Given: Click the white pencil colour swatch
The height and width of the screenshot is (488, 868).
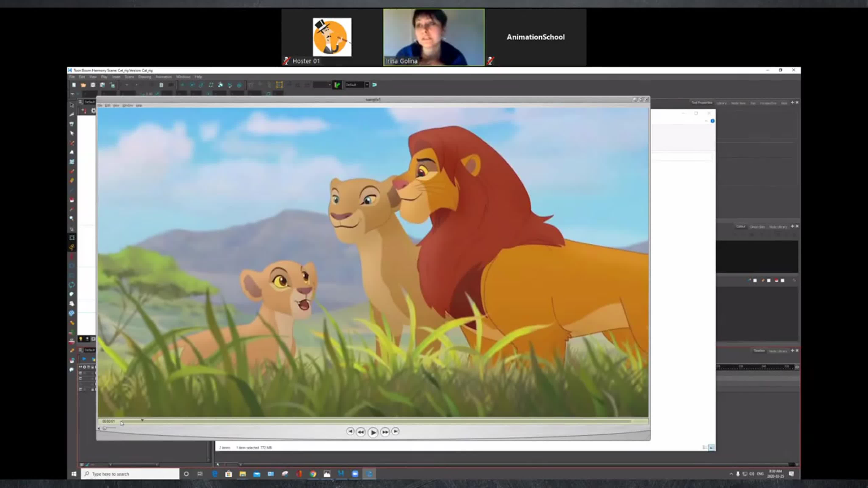Looking at the screenshot, I should coord(769,280).
